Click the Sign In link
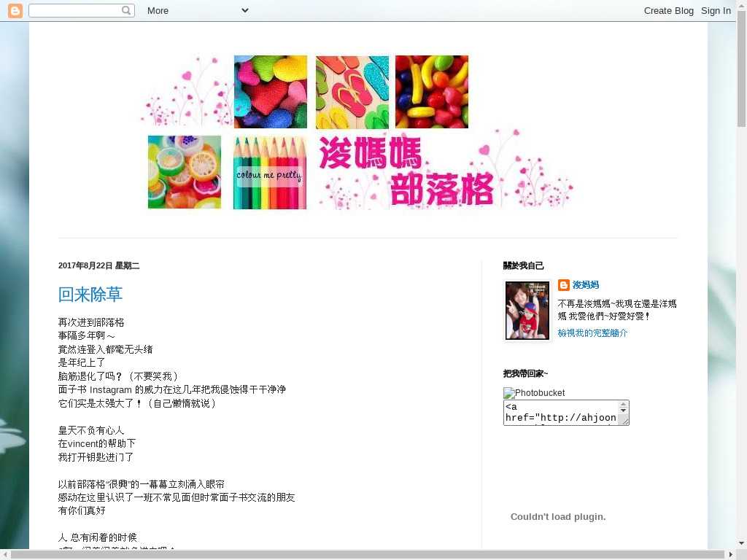 click(x=716, y=10)
